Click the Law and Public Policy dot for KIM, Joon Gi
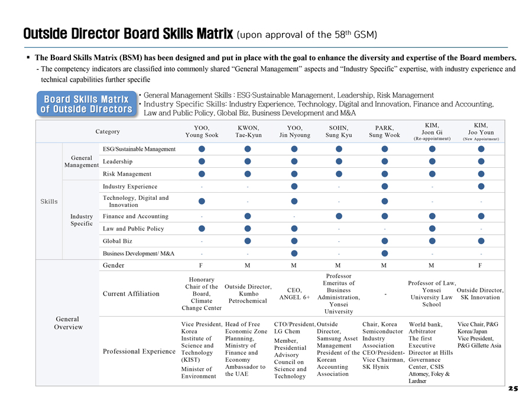The image size is (532, 399). (x=433, y=229)
